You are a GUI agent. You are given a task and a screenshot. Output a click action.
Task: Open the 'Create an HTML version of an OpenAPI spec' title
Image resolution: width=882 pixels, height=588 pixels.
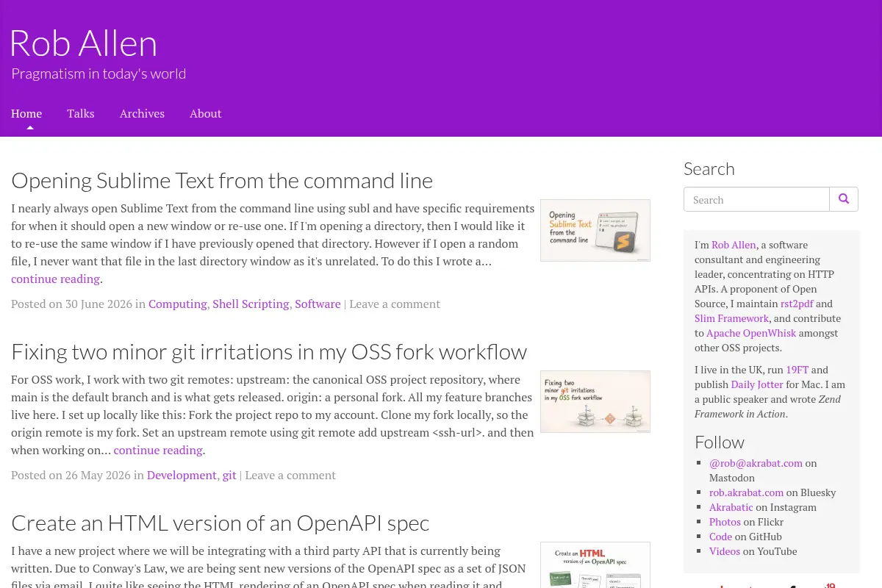pos(220,523)
